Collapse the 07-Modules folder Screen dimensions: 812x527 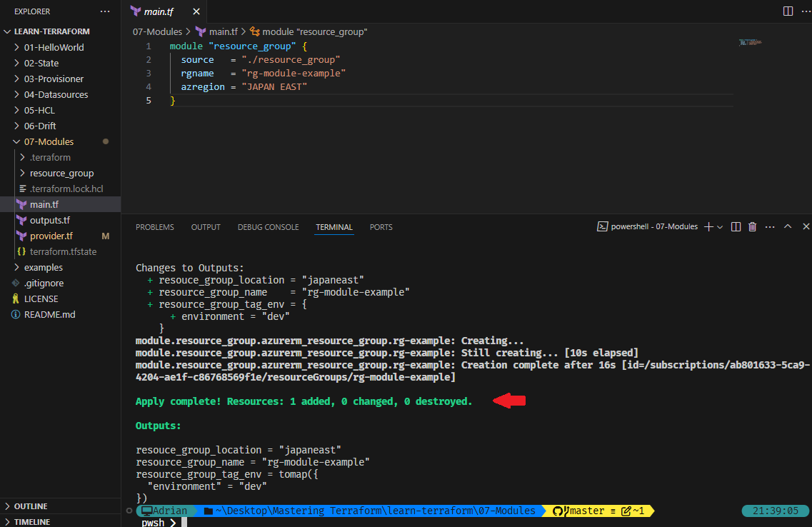[60, 142]
